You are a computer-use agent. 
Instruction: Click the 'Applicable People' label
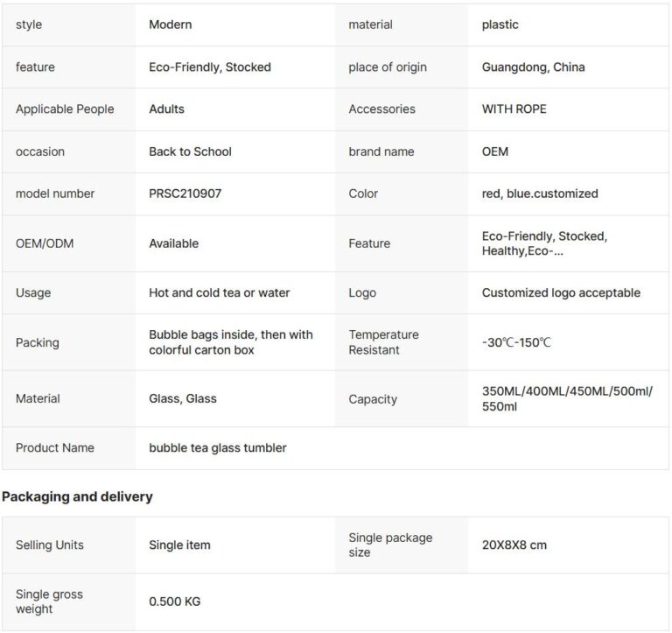point(65,109)
